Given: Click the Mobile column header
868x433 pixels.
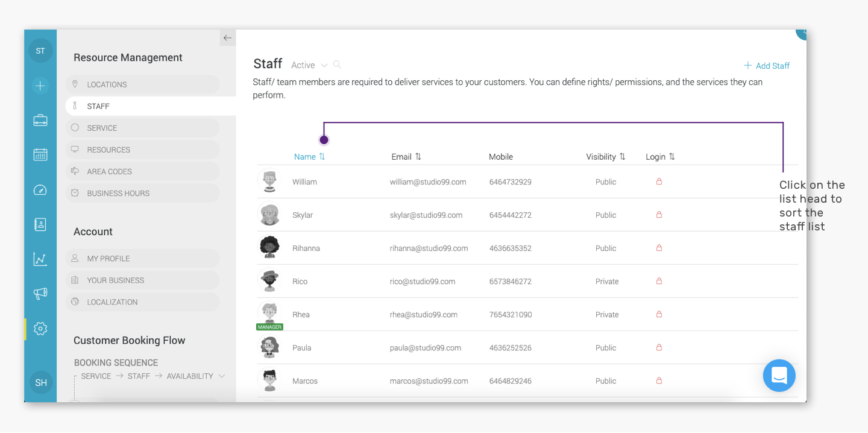Looking at the screenshot, I should 501,157.
